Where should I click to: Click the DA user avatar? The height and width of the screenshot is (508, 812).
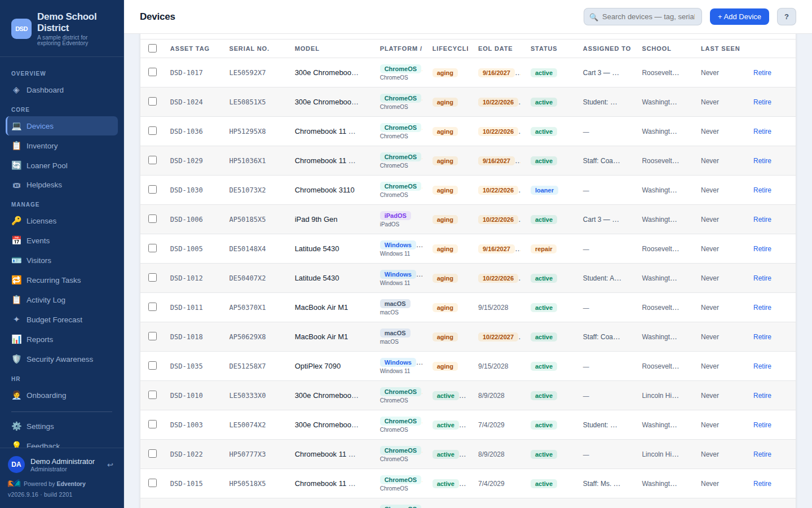tap(16, 465)
